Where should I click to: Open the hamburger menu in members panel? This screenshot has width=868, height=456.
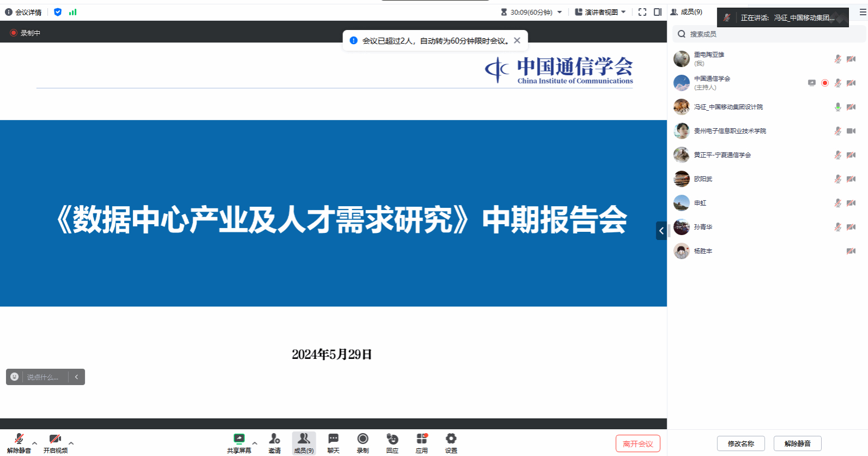863,12
